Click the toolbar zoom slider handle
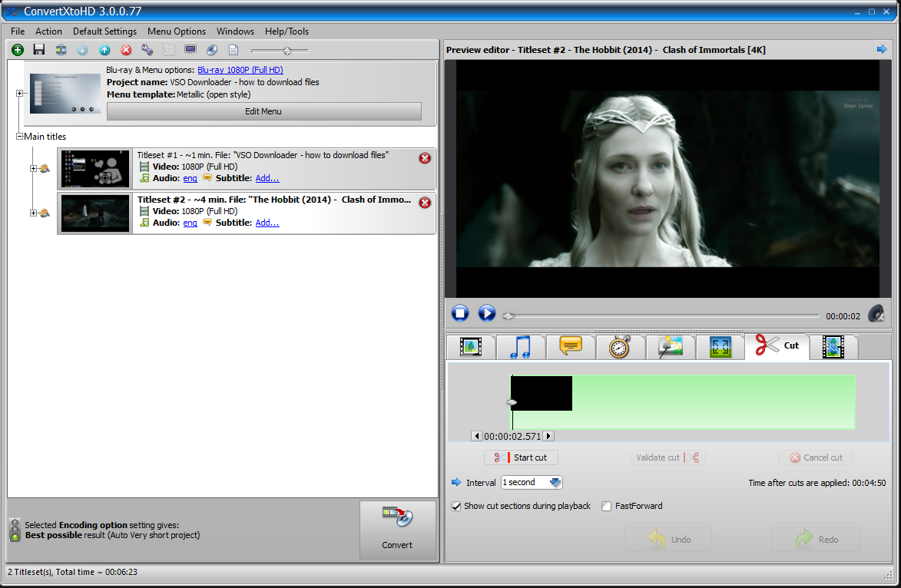Image resolution: width=901 pixels, height=588 pixels. click(287, 51)
